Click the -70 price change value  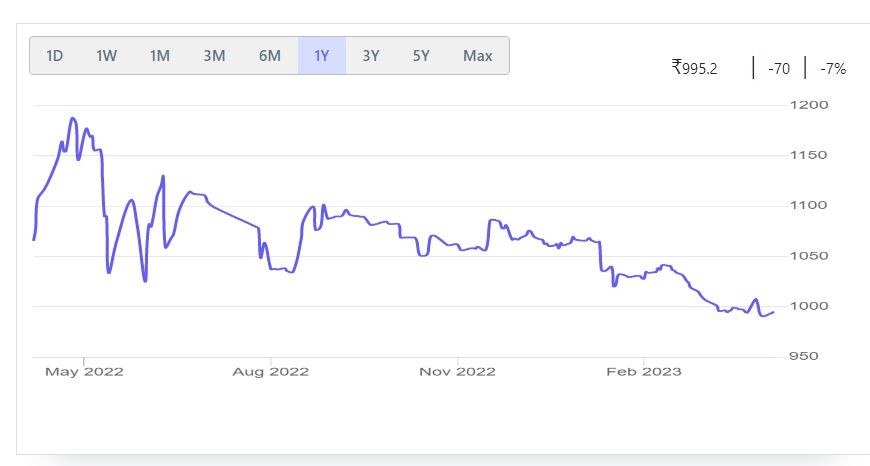[x=779, y=69]
